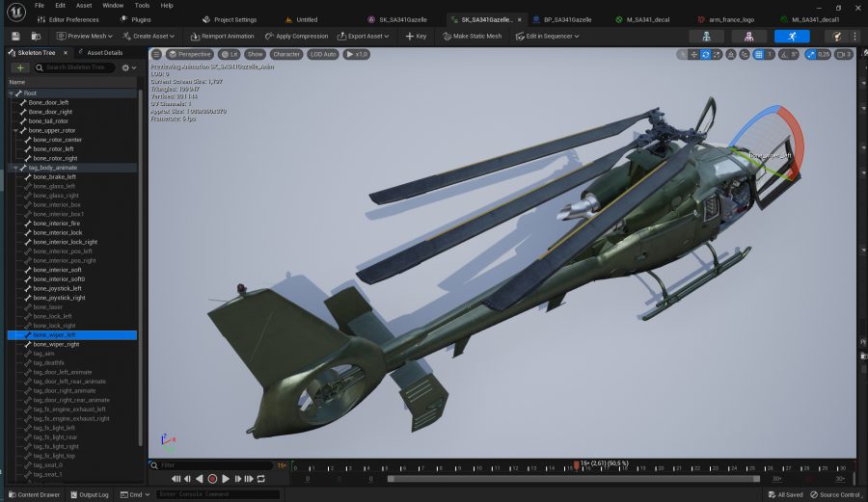Viewport: 868px width, 502px height.
Task: Click the Make Static Mesh button
Action: pyautogui.click(x=472, y=36)
